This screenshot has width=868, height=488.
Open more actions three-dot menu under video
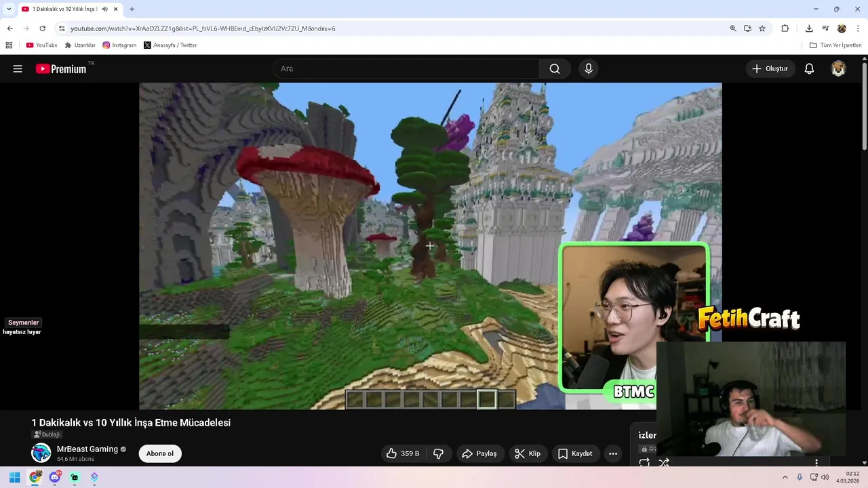tap(613, 453)
